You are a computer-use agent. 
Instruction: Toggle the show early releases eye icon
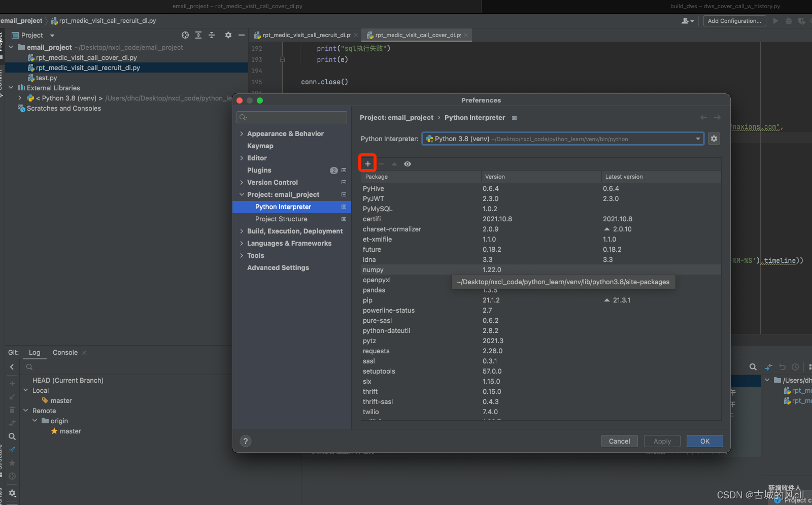pos(408,164)
